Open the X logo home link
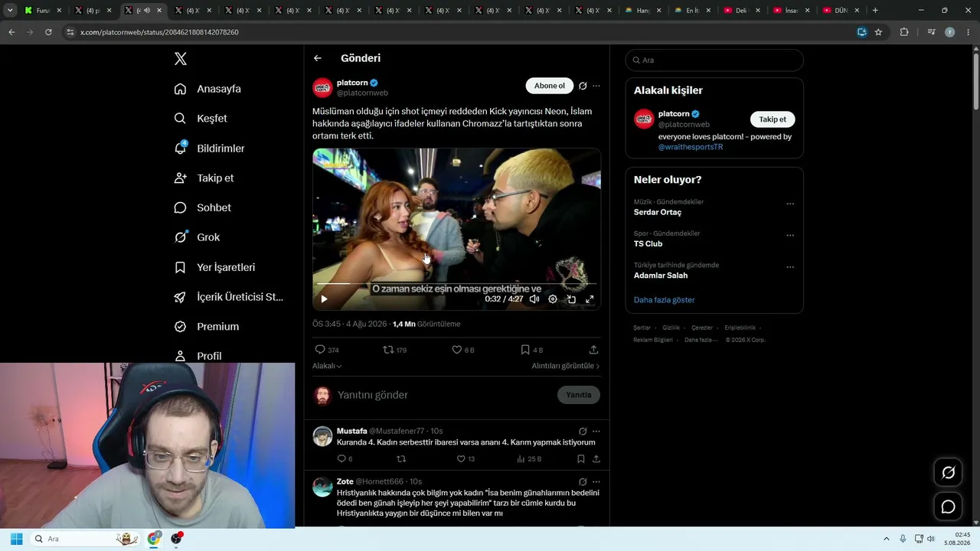980x551 pixels. tap(181, 59)
